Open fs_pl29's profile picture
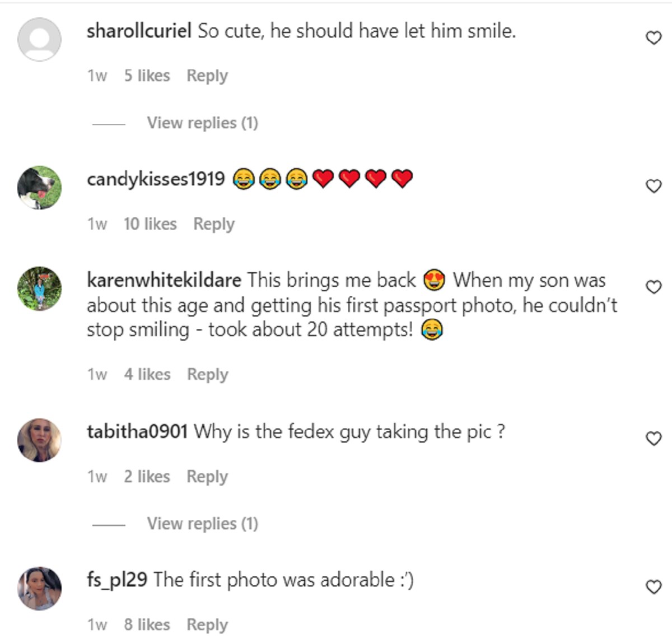672x638 pixels. (39, 588)
